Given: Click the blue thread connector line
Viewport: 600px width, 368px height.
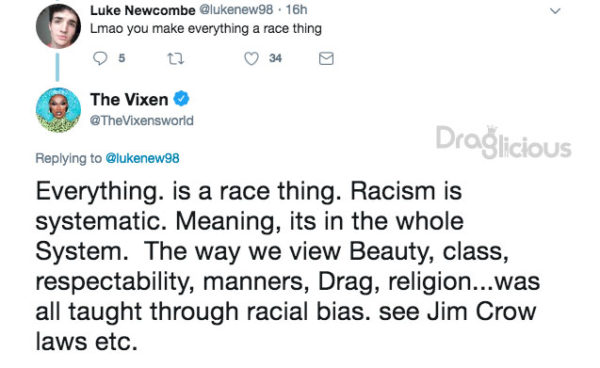Looking at the screenshot, I should pos(57,67).
